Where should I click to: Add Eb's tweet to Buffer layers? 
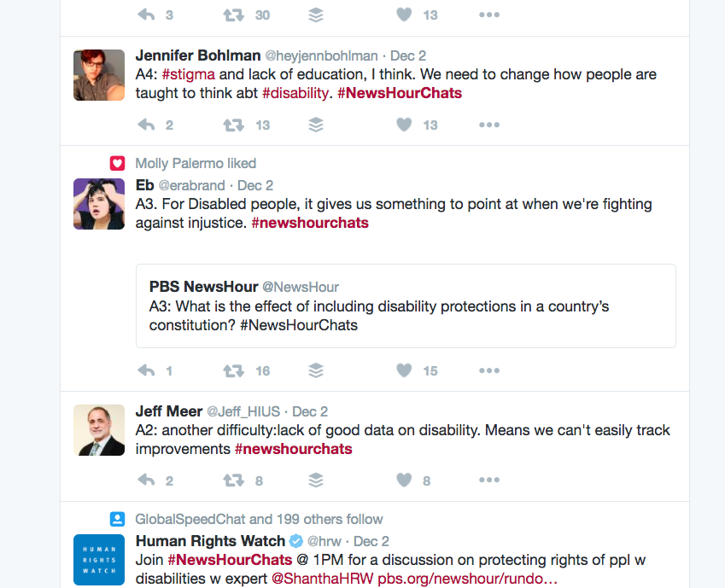coord(316,370)
